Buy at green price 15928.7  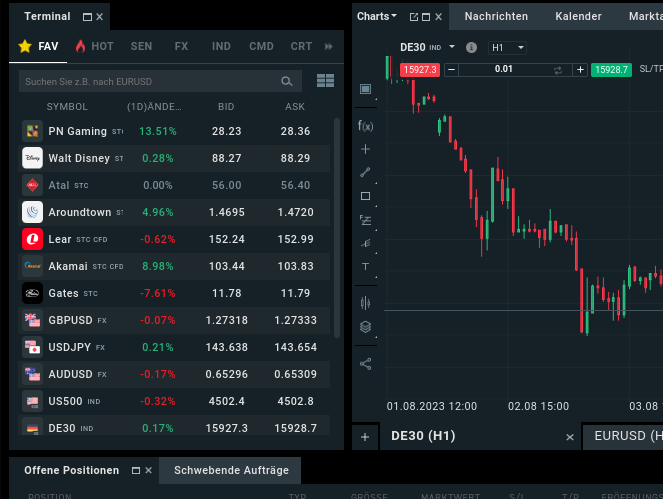tap(611, 70)
